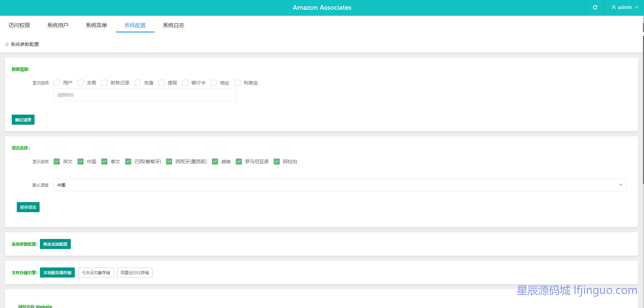Uncheck the 英文 language checkbox
The height and width of the screenshot is (308, 644).
(57, 162)
